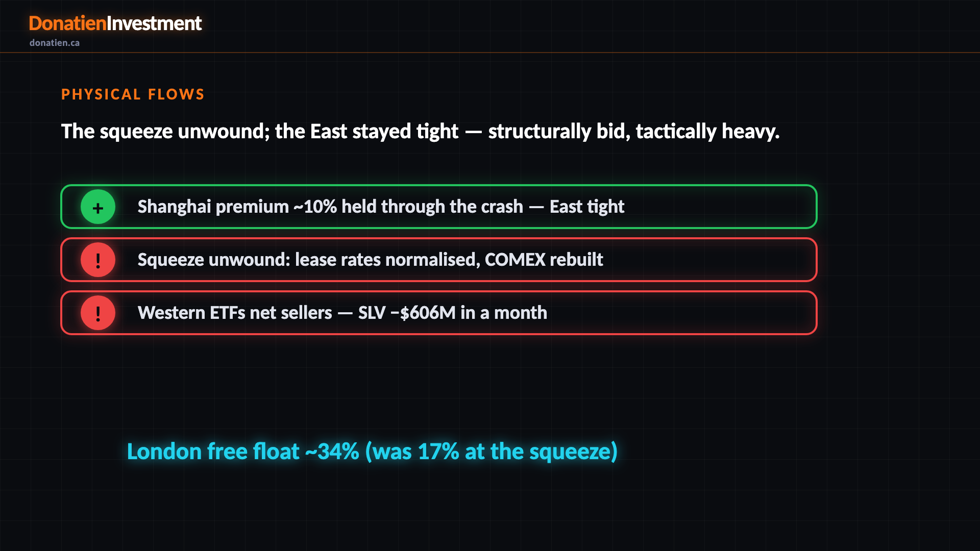Click the green plus icon beside Shanghai premium

(98, 207)
